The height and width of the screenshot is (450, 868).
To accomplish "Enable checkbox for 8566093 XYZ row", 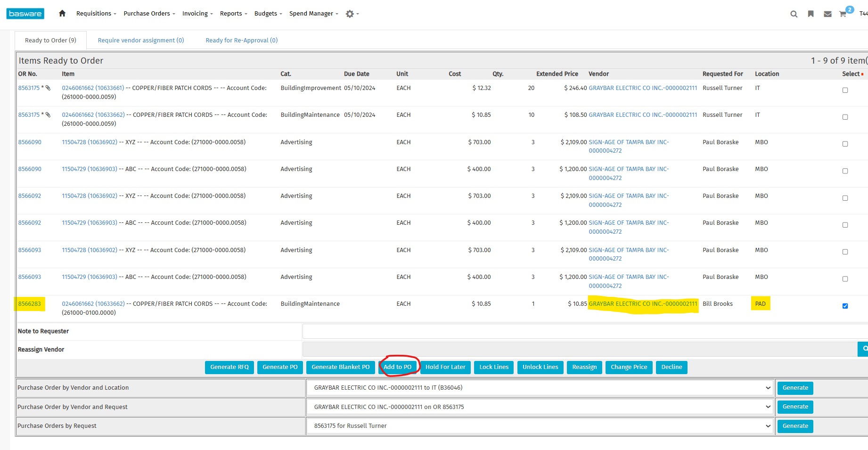I will (845, 252).
